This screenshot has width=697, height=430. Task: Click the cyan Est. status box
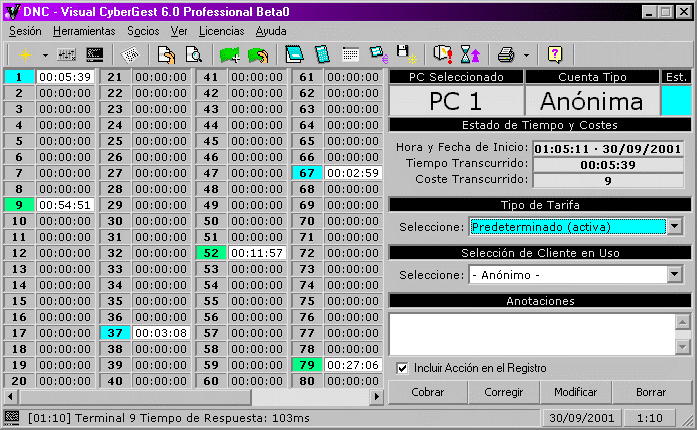pos(675,101)
